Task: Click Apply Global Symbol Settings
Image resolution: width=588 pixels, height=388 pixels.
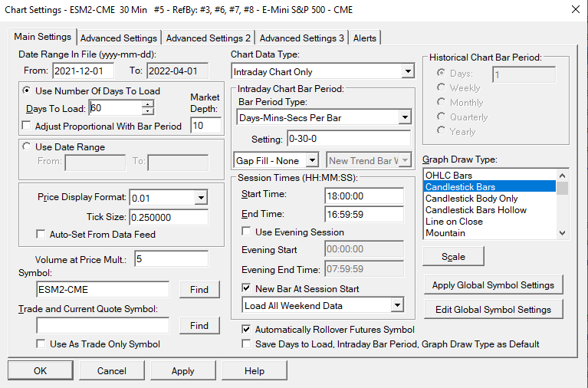Action: (493, 285)
